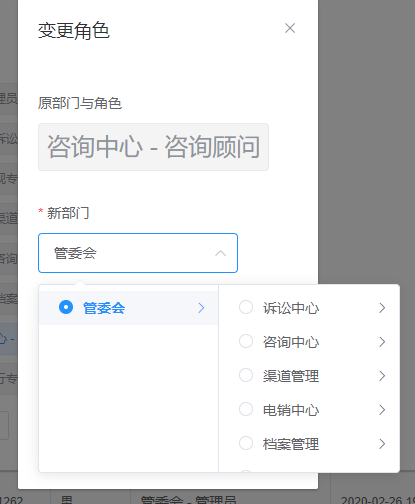Collapse the 新部门 dropdown with the up arrow
This screenshot has height=504, width=415.
tap(220, 253)
